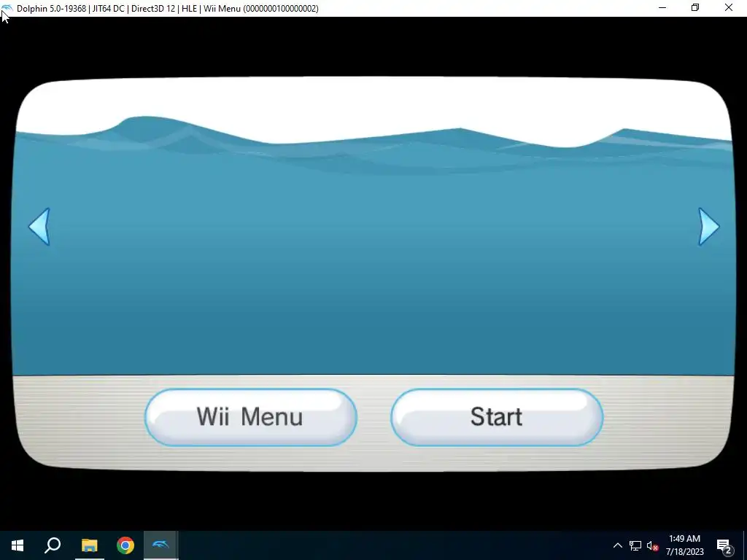747x560 pixels.
Task: Open the notification center icon
Action: (x=724, y=545)
